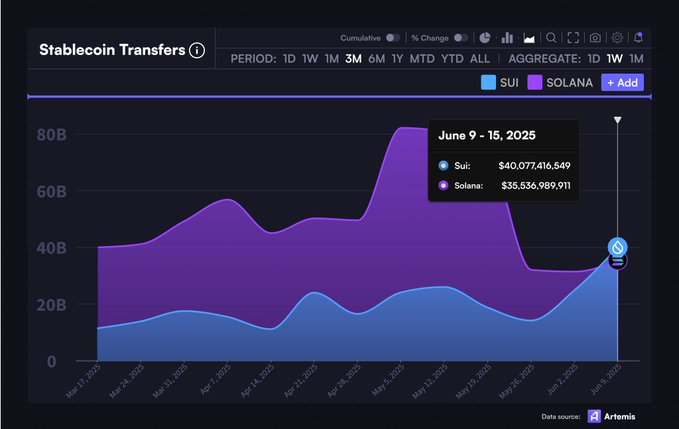
Task: Click the Stablecoin Transfers title
Action: (112, 50)
